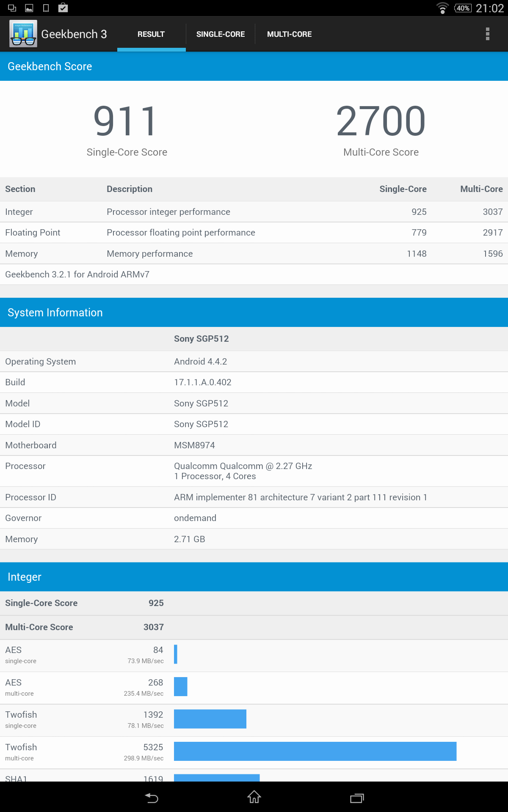Tap the Twofish single-core result bar
The height and width of the screenshot is (812, 508).
pos(210,719)
